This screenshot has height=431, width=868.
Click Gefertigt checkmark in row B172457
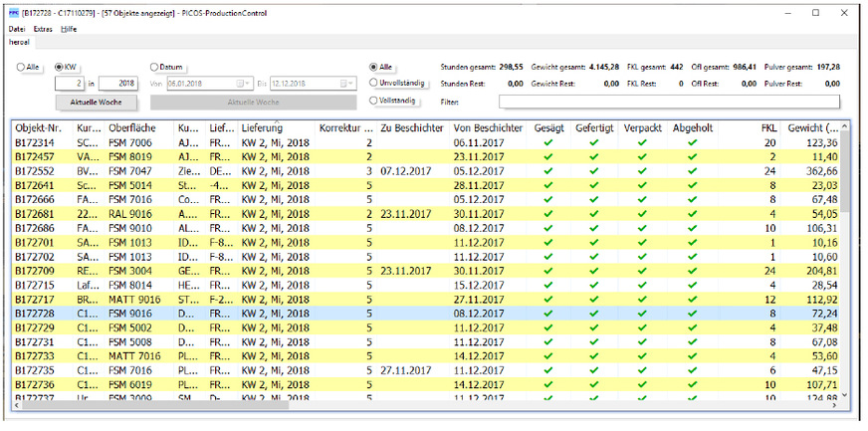593,157
